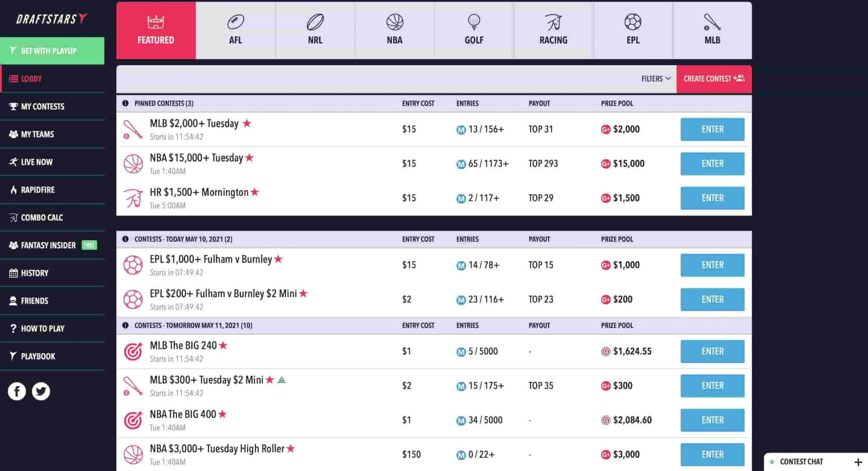This screenshot has width=868, height=471.
Task: Click soccer ball icon for EPL $200+ Mini
Action: coord(133,299)
